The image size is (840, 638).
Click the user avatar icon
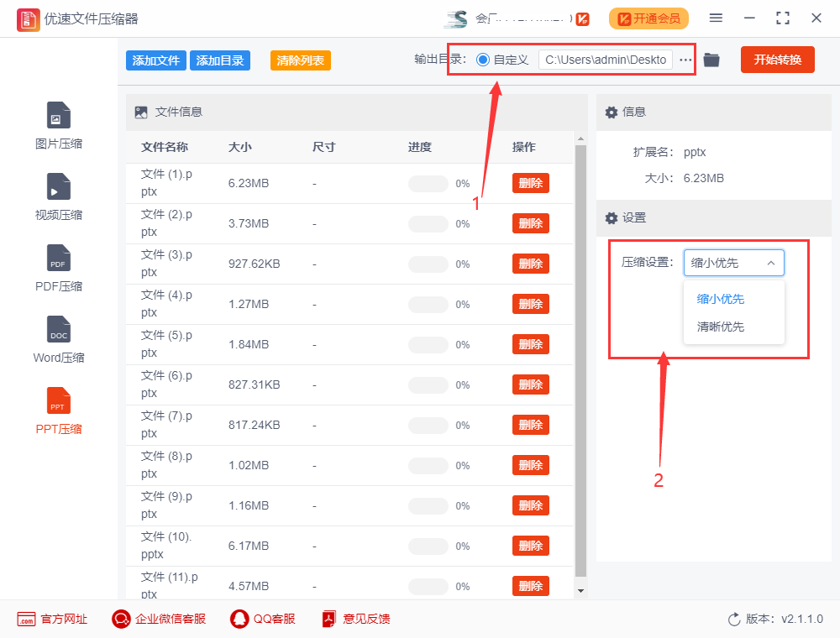(456, 19)
